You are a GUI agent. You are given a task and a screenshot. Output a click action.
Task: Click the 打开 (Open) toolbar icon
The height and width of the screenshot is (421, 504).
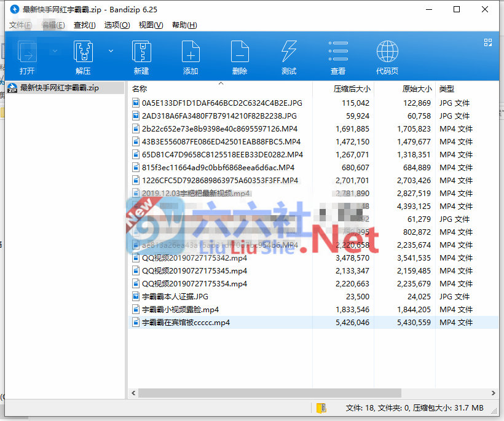pyautogui.click(x=26, y=55)
